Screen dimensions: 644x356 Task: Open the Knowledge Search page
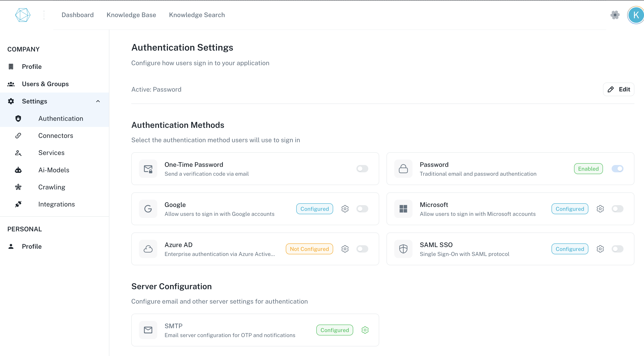[x=197, y=15]
